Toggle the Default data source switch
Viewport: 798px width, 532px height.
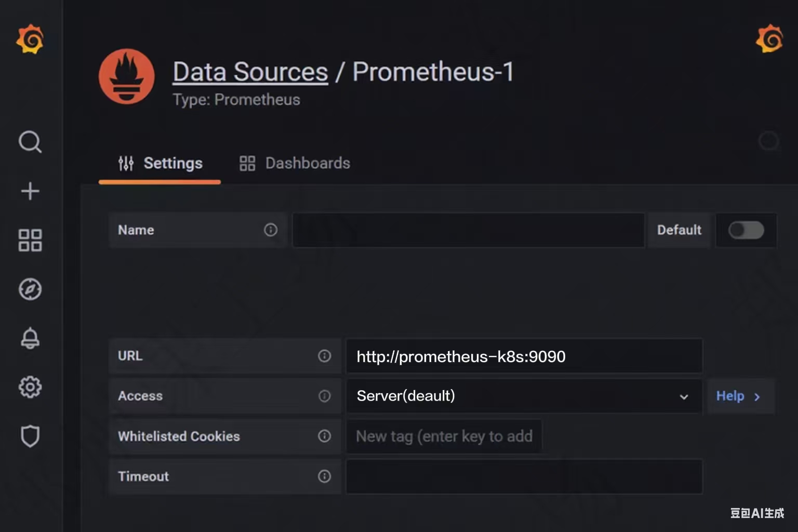[746, 230]
